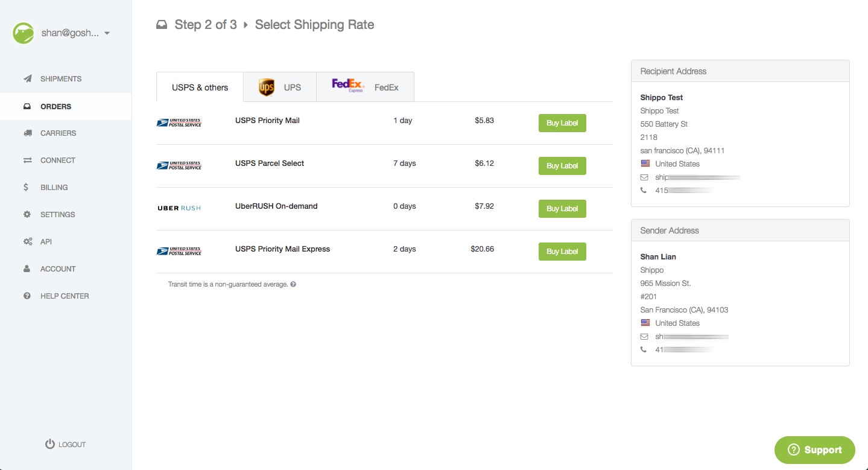Click USPS logo in Parcel Select row

(x=179, y=165)
